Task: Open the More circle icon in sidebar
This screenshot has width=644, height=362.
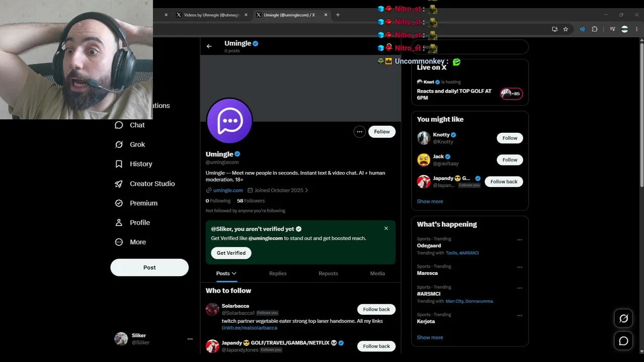Action: pos(119,242)
